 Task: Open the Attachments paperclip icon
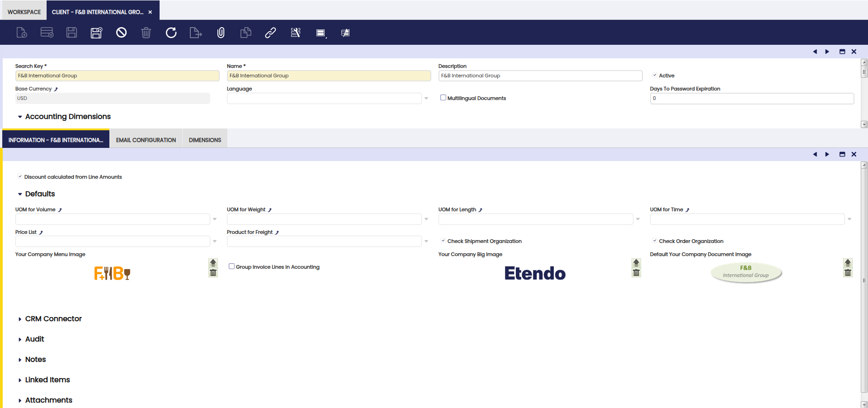pos(221,33)
